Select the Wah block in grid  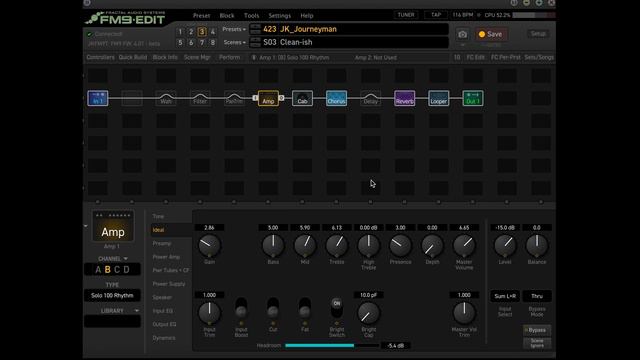[x=166, y=98]
